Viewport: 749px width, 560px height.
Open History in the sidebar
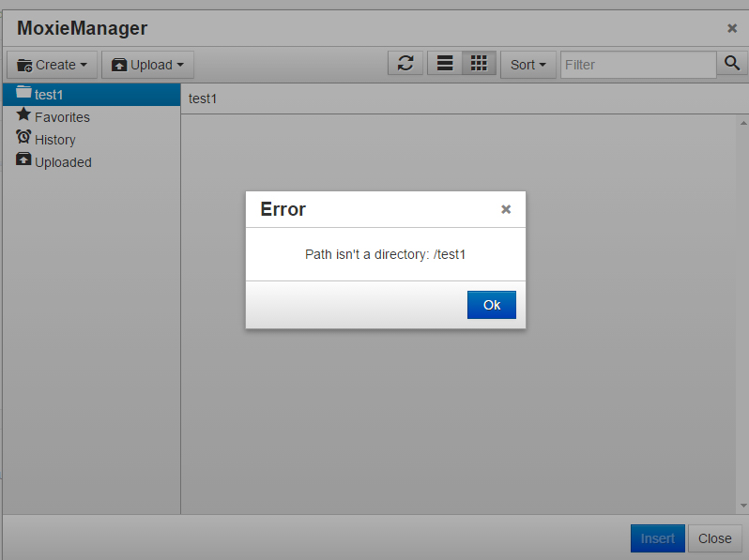(54, 140)
